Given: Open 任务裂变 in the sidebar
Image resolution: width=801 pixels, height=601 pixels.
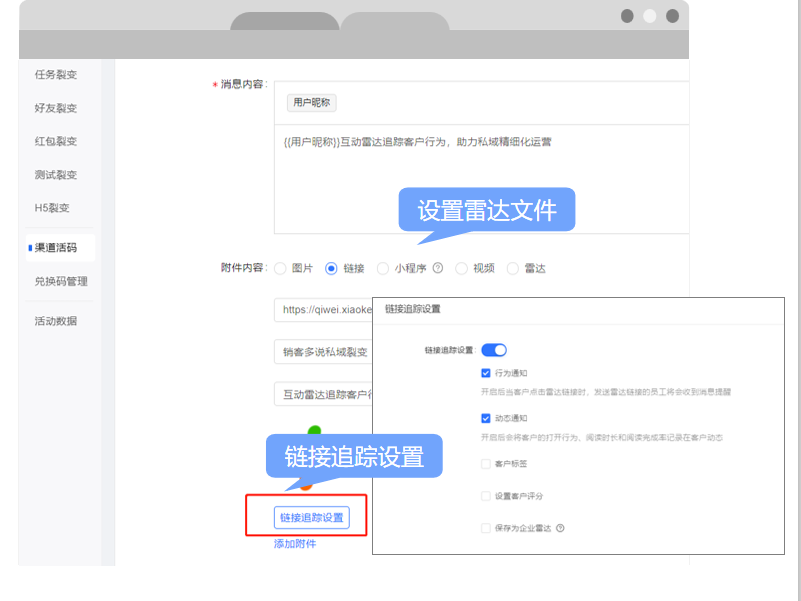Looking at the screenshot, I should [56, 75].
